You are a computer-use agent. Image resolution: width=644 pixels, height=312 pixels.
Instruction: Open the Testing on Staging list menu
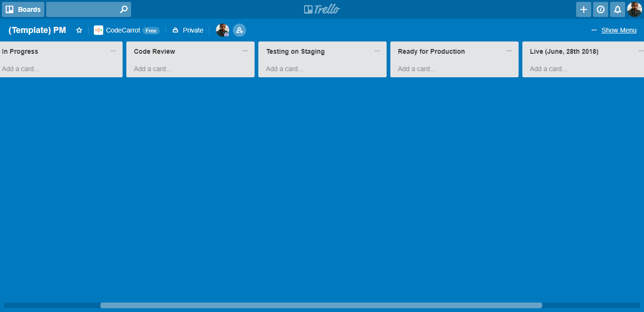[x=377, y=50]
